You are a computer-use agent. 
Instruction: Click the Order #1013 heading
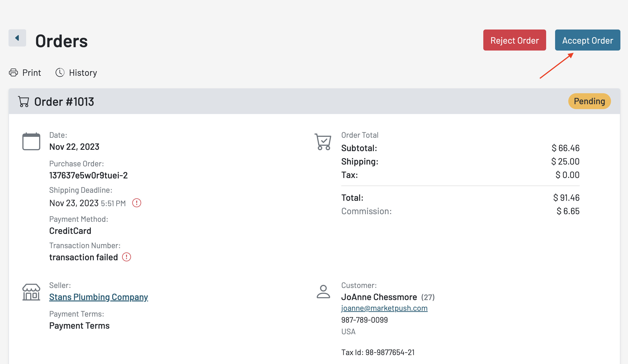pyautogui.click(x=64, y=102)
